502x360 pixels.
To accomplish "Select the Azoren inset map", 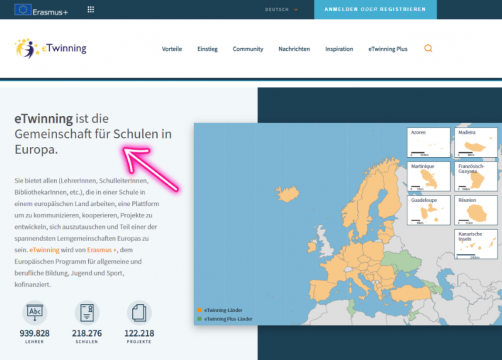I will pyautogui.click(x=429, y=142).
